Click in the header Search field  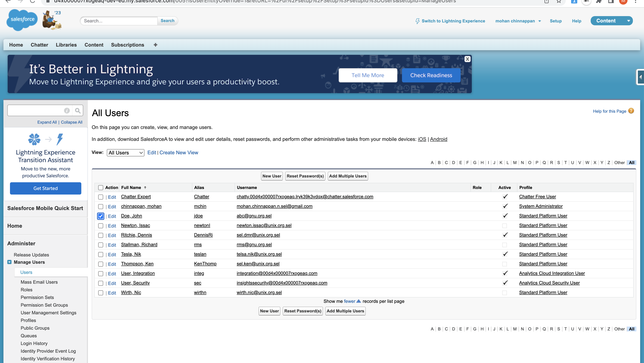point(119,21)
